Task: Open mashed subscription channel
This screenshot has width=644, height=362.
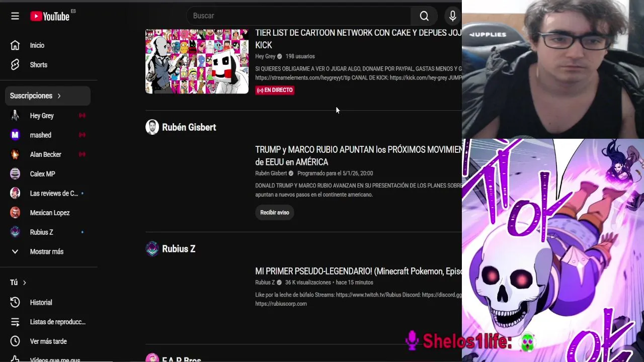Action: [x=48, y=135]
